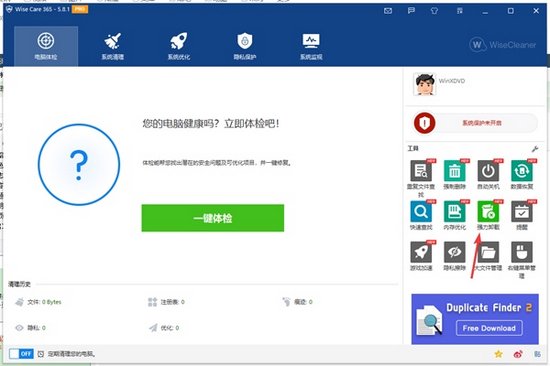Click the optimization (优化) paper-plane stat

(x=164, y=328)
